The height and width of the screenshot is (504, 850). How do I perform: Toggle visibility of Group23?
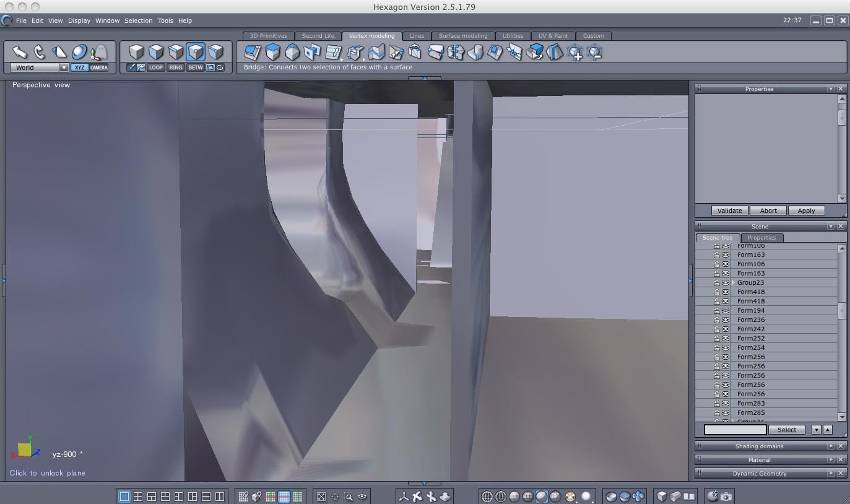[726, 282]
